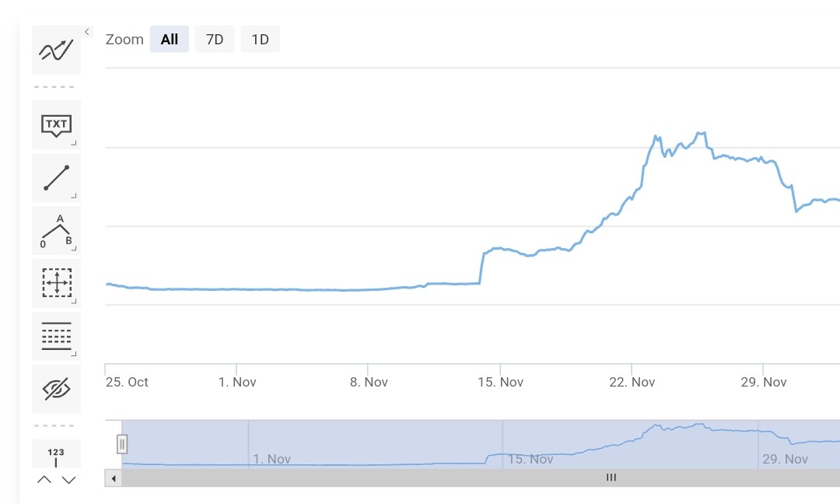Image resolution: width=840 pixels, height=504 pixels.
Task: Click the 8. Nov axis label
Action: tap(369, 382)
